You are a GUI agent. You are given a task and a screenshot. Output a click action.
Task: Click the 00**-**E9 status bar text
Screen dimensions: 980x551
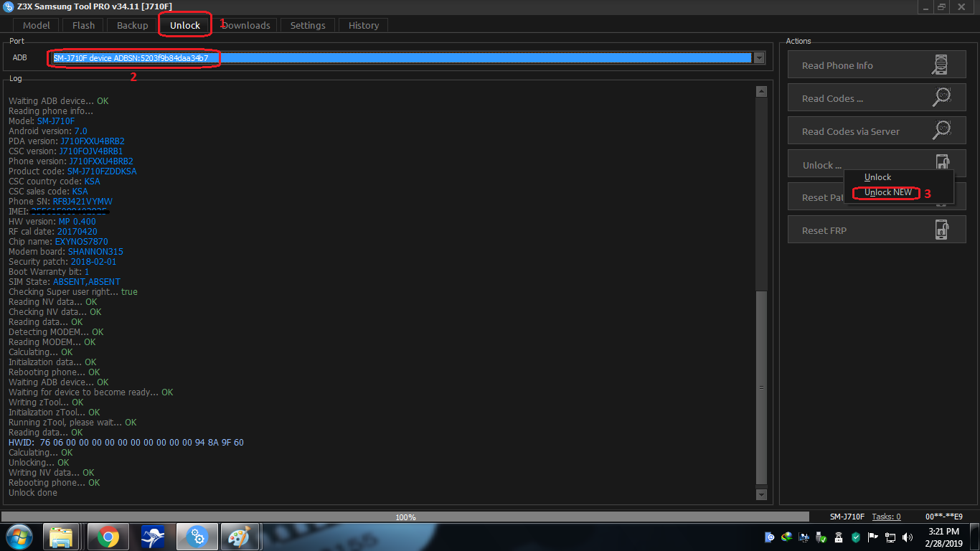tap(944, 517)
